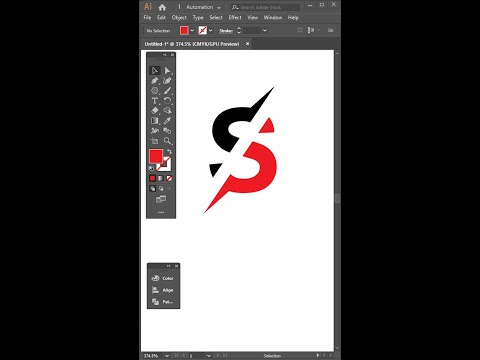
Task: Open the Change Screen Mode button
Action: 161,199
